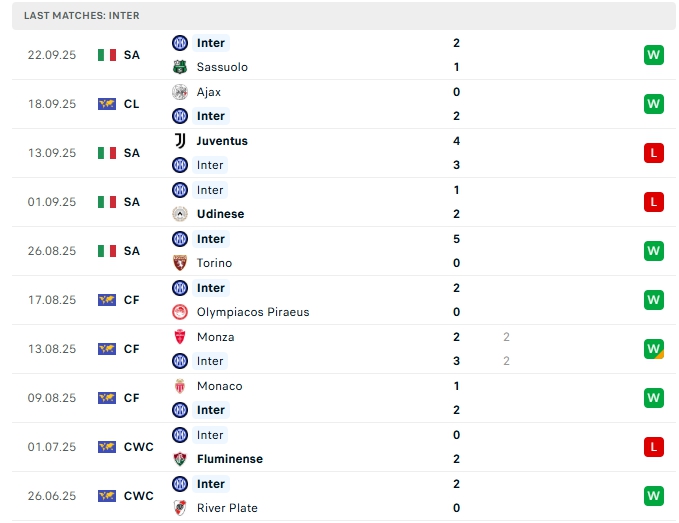Click the Olympiacos Piraeus crest icon
The image size is (679, 523).
coord(180,312)
